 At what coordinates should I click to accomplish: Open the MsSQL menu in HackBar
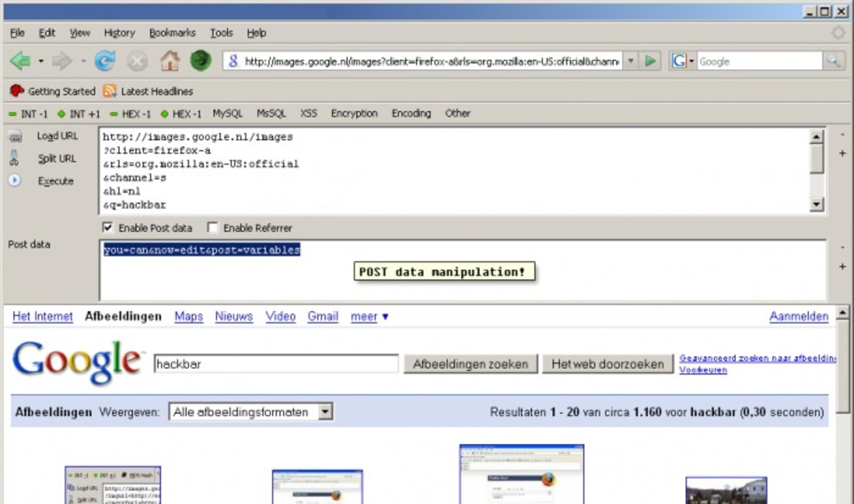pyautogui.click(x=271, y=113)
